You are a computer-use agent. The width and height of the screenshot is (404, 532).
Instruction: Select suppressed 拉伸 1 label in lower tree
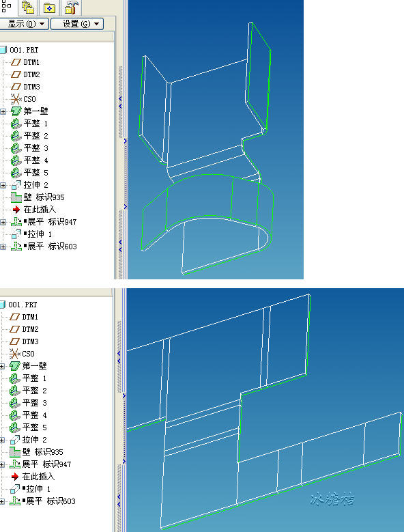click(x=38, y=489)
